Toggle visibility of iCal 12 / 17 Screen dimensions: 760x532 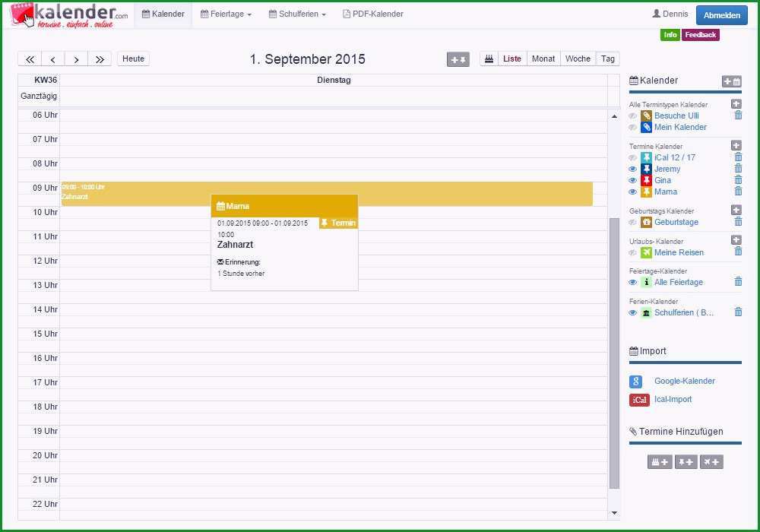[x=632, y=157]
